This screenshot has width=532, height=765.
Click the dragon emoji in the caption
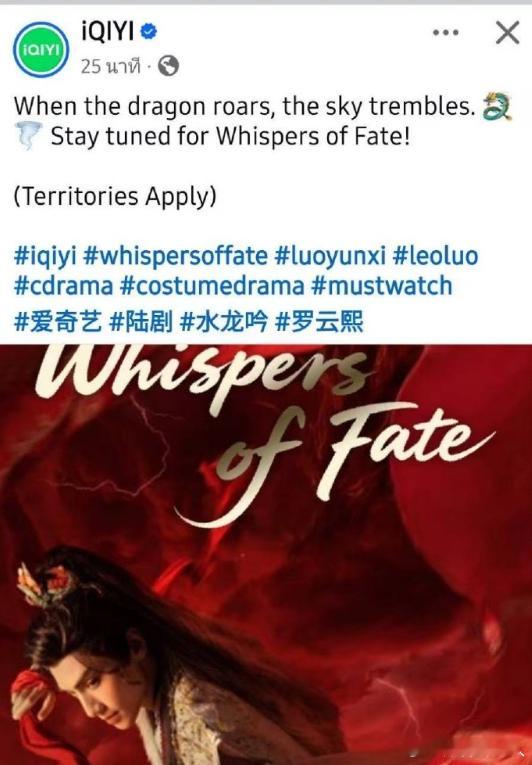pyautogui.click(x=496, y=107)
